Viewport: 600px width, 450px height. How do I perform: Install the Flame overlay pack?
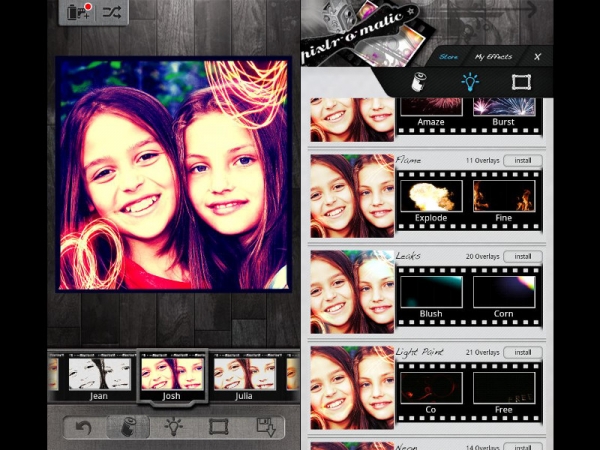522,160
